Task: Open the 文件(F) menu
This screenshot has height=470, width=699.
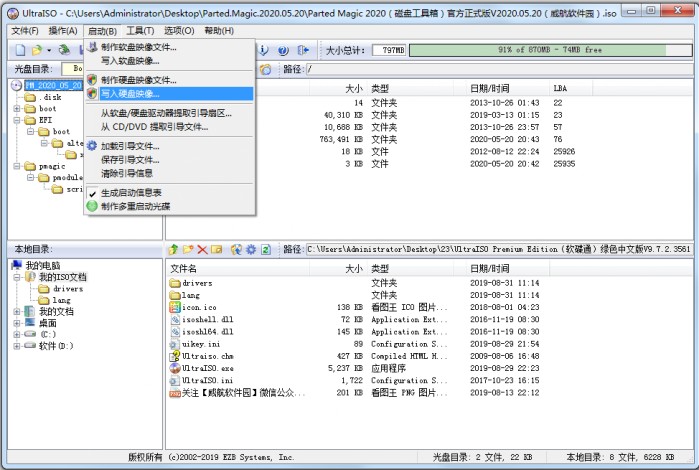Action: [x=25, y=31]
